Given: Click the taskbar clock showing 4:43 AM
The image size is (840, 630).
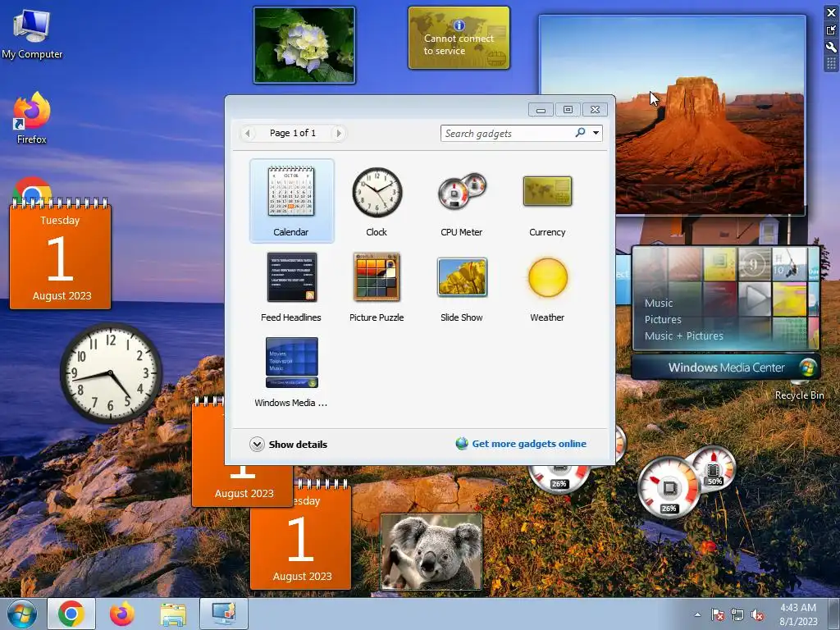Looking at the screenshot, I should pyautogui.click(x=798, y=614).
